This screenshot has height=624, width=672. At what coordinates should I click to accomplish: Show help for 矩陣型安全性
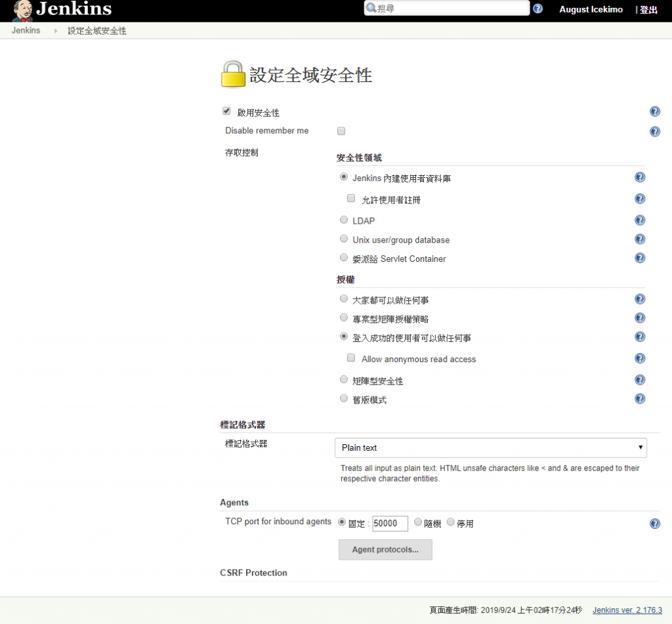[639, 379]
